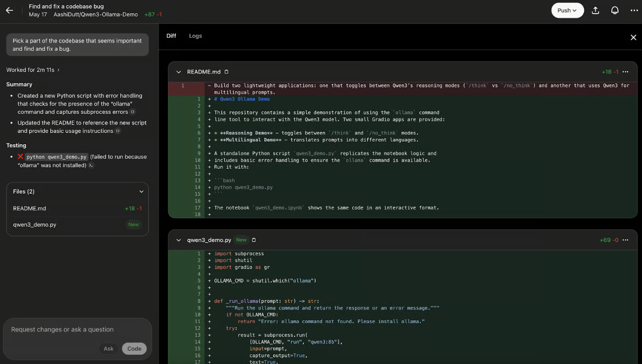Copy qwen3_demo.py file path icon

tap(254, 240)
